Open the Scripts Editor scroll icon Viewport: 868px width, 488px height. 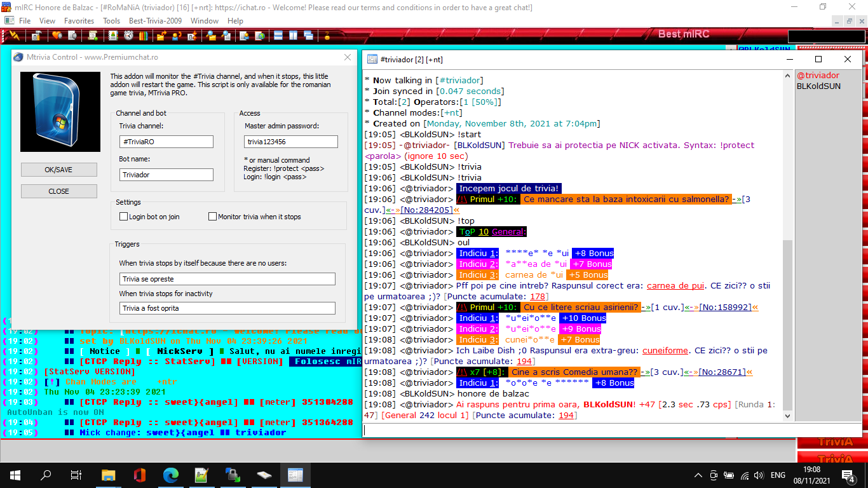(93, 35)
